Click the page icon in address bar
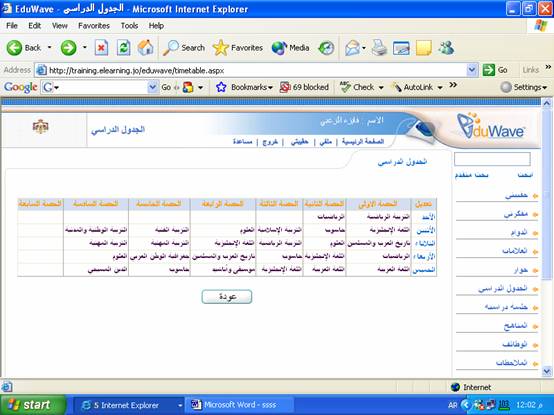The height and width of the screenshot is (415, 554). (41, 70)
